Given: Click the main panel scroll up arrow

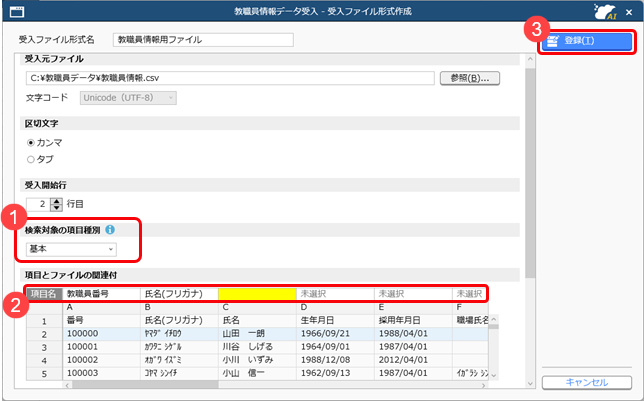Looking at the screenshot, I should click(530, 60).
